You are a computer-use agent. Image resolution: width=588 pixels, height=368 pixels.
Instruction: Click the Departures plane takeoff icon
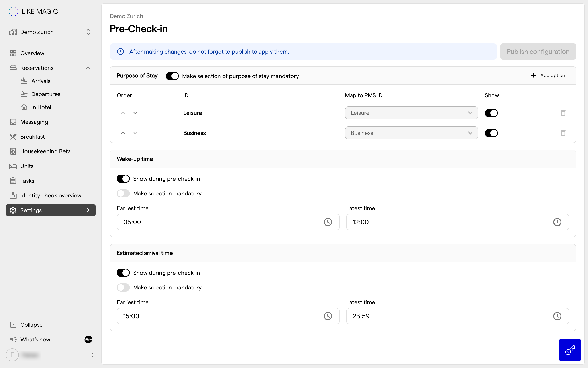coord(24,94)
